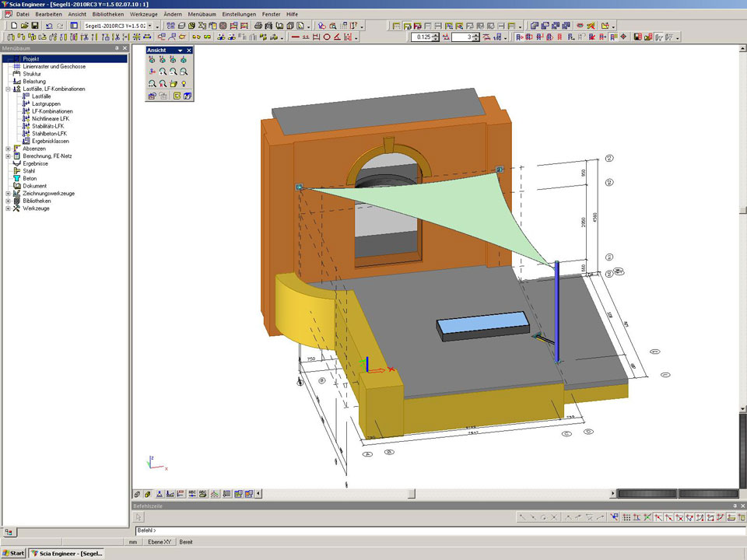Expand the Absenzen tree node
This screenshot has height=560, width=747.
[8, 149]
